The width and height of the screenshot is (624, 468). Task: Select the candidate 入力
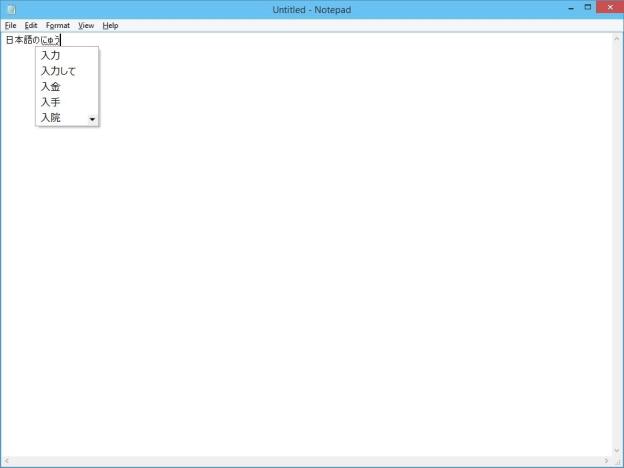point(67,55)
